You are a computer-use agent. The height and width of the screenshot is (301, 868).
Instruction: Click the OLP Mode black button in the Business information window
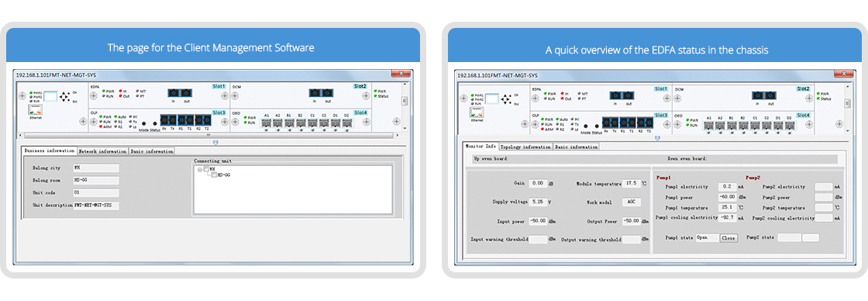coord(143,123)
